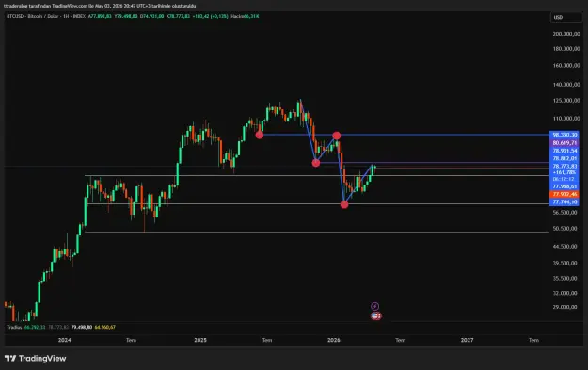Click the 2025 label on time axis
Viewport: 588px width, 370px height.
[200, 341]
